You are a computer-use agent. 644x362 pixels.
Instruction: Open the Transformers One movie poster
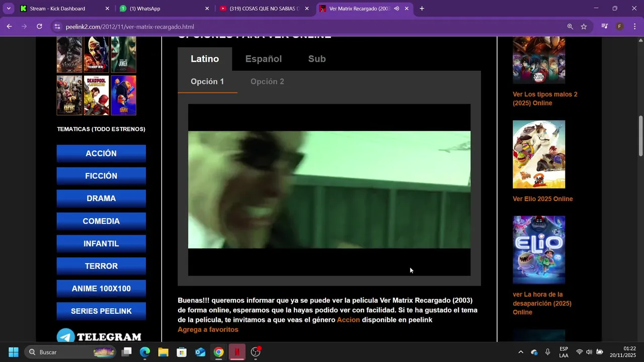coord(69,95)
